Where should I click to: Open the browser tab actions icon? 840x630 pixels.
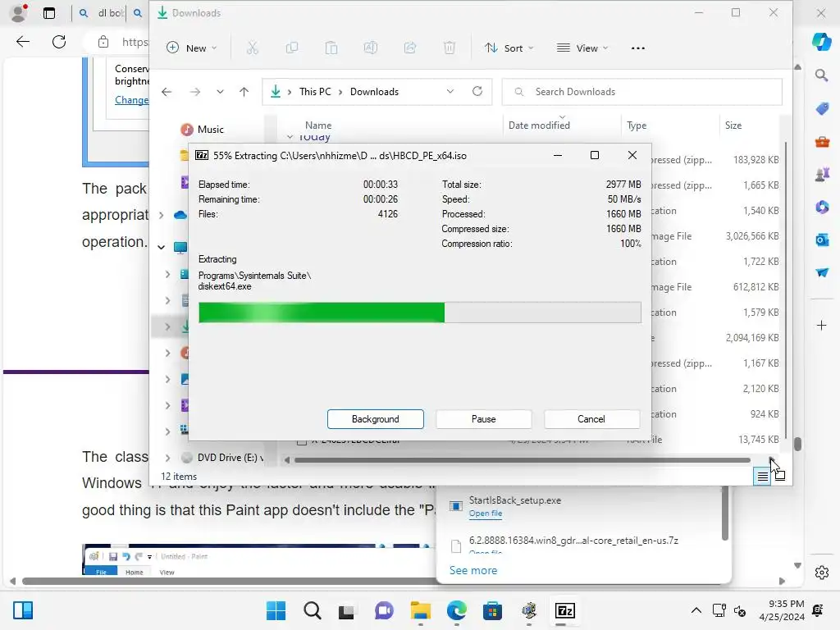click(x=49, y=13)
